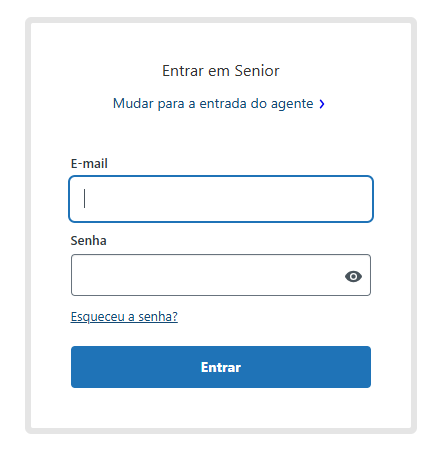Expand agent sign-in via the arrow icon
This screenshot has height=464, width=447.
coord(322,104)
